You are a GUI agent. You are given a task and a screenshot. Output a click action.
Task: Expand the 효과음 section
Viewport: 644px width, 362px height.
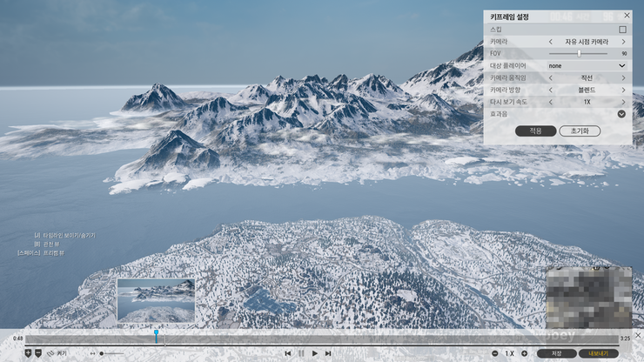[621, 114]
